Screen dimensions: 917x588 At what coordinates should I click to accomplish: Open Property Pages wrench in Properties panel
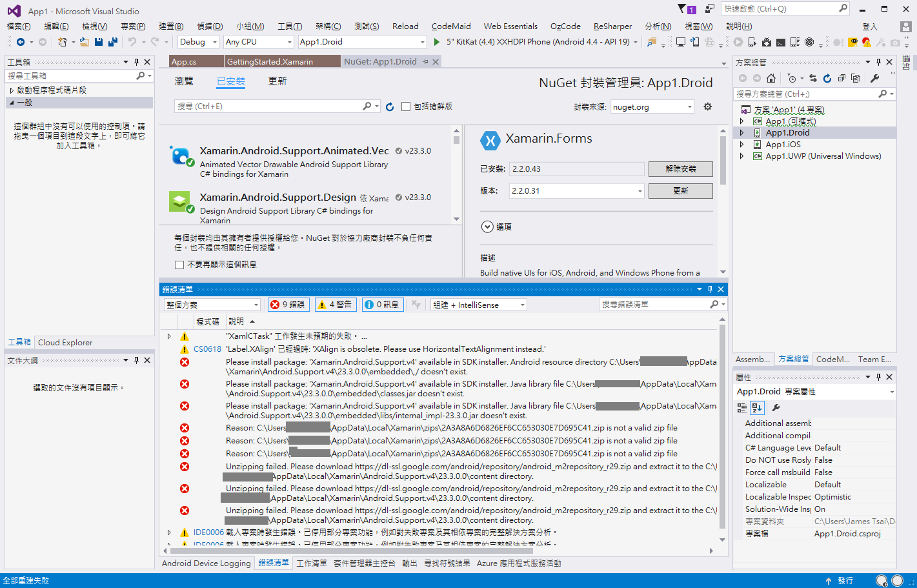click(x=776, y=408)
